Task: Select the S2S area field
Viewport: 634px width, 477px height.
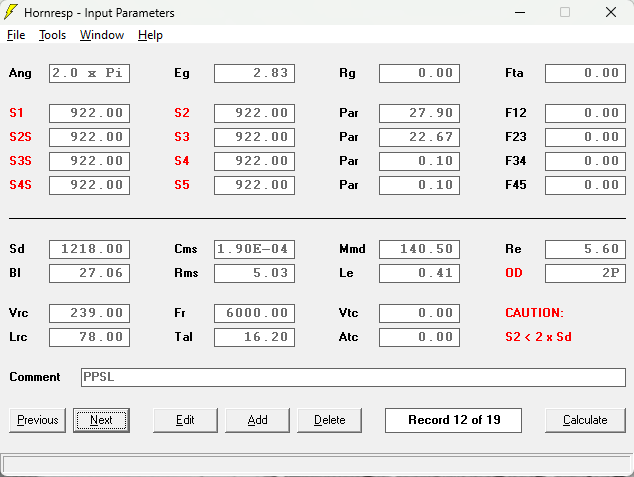Action: point(89,137)
